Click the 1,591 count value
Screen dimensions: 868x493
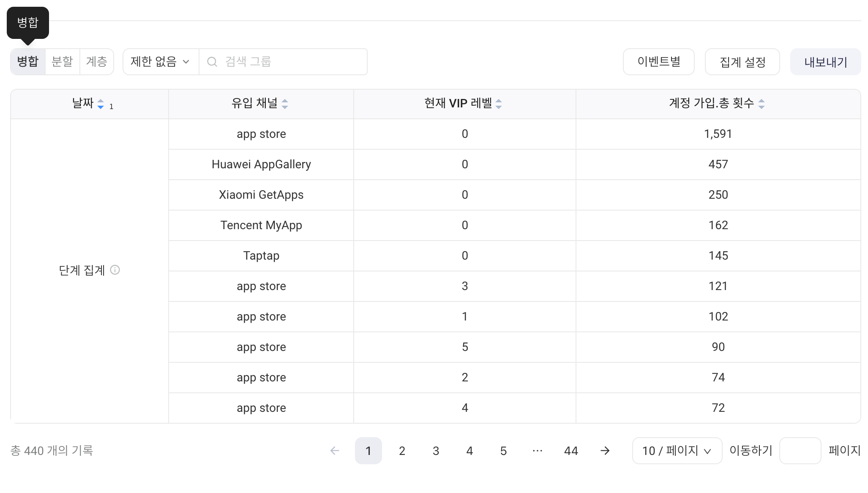pyautogui.click(x=718, y=134)
